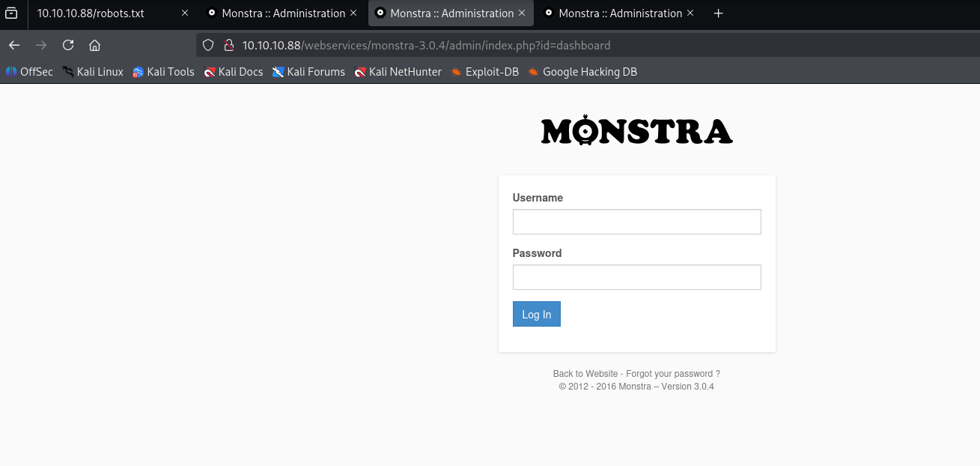Click the Password label
Image resolution: width=980 pixels, height=466 pixels.
coord(537,253)
